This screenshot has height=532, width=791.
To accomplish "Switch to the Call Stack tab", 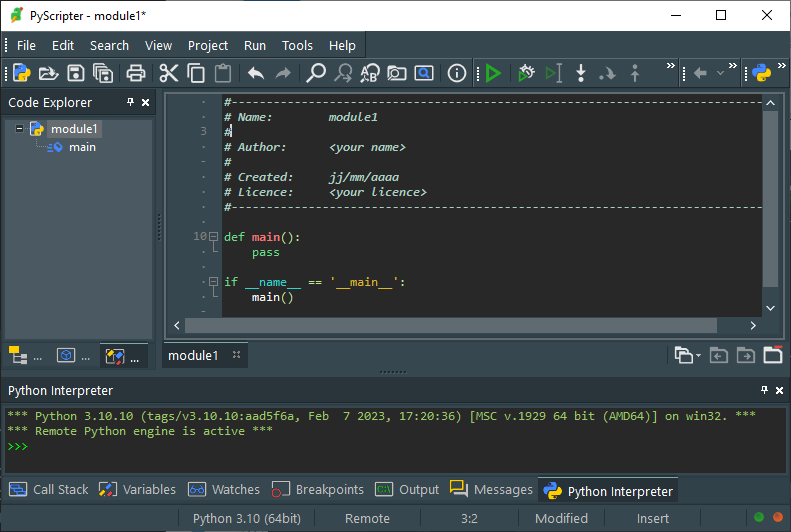I will 49,490.
